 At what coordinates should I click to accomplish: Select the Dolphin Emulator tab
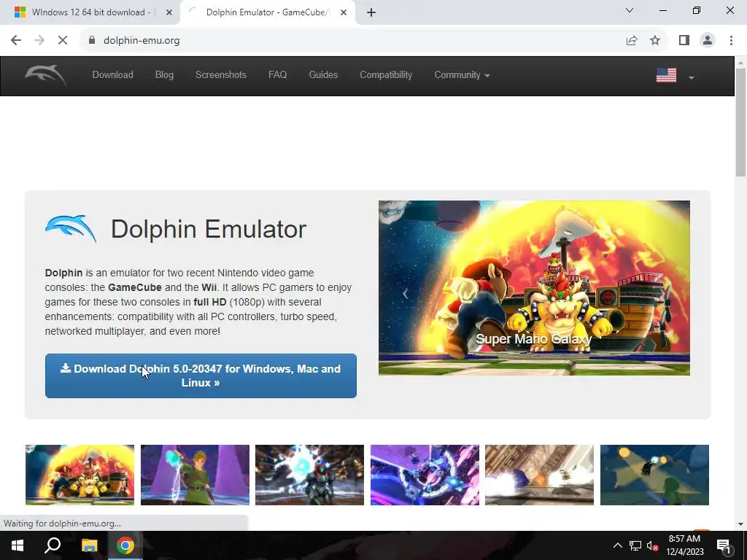(268, 12)
